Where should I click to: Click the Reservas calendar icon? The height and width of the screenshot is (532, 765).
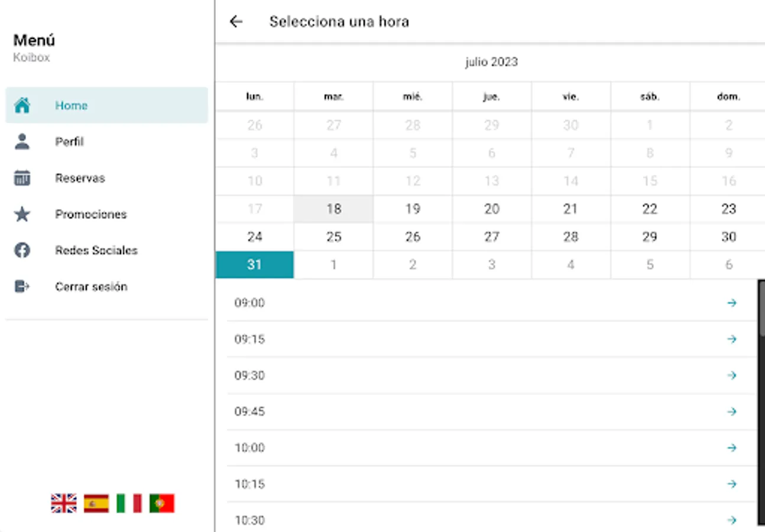click(22, 178)
